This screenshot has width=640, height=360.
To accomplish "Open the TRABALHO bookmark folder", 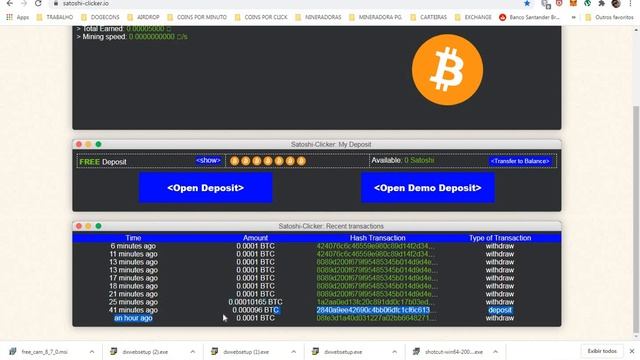I will [x=55, y=17].
